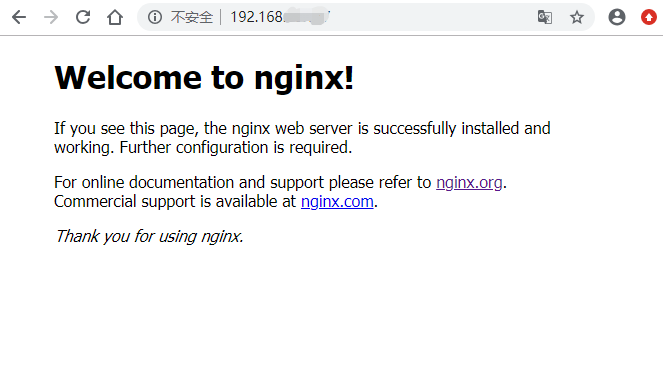Open the nginx.com commercial support link
This screenshot has height=378, width=663.
coord(337,202)
